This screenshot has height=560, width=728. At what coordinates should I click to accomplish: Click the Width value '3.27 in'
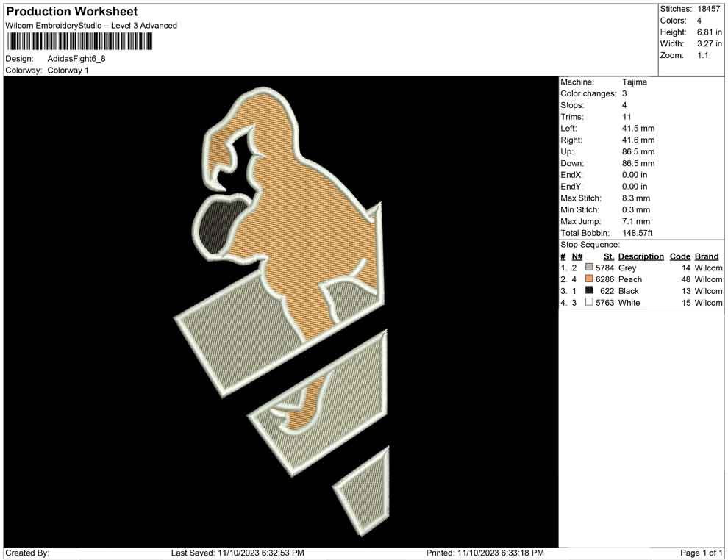(x=710, y=43)
